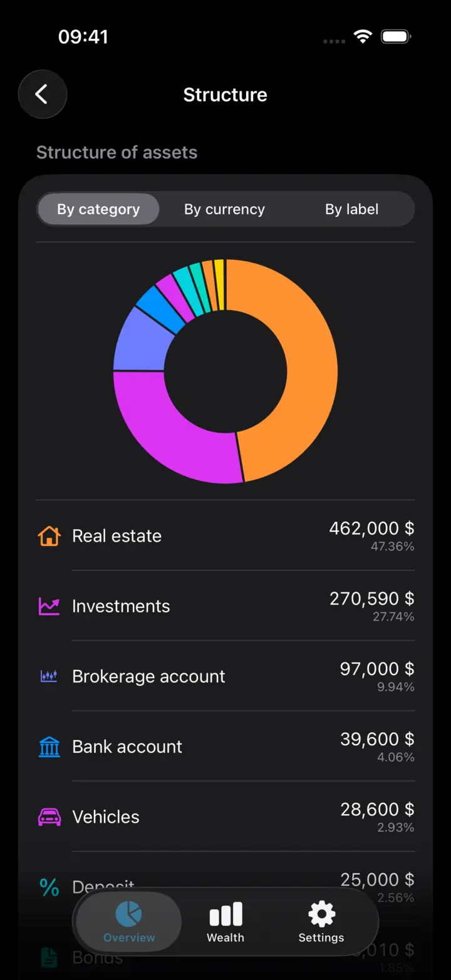Click the Deposit percent icon
Screen dimensions: 451x980
click(49, 887)
